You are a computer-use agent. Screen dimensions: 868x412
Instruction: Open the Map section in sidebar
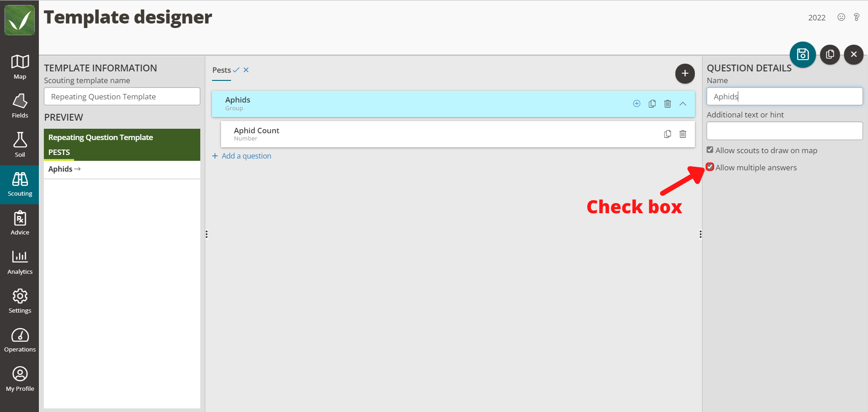19,67
